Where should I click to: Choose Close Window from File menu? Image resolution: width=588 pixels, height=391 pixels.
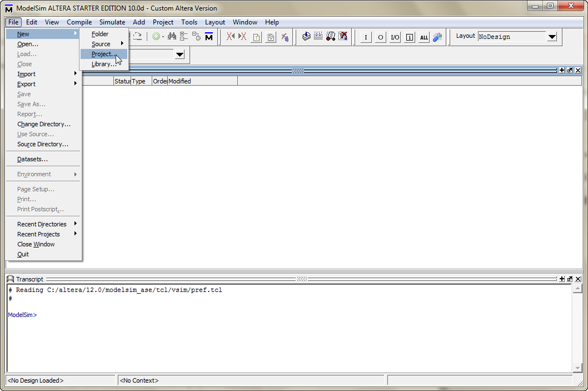(x=43, y=244)
